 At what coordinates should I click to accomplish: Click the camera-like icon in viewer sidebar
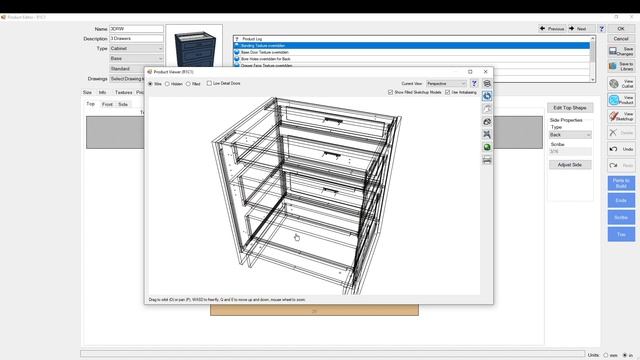[x=487, y=122]
